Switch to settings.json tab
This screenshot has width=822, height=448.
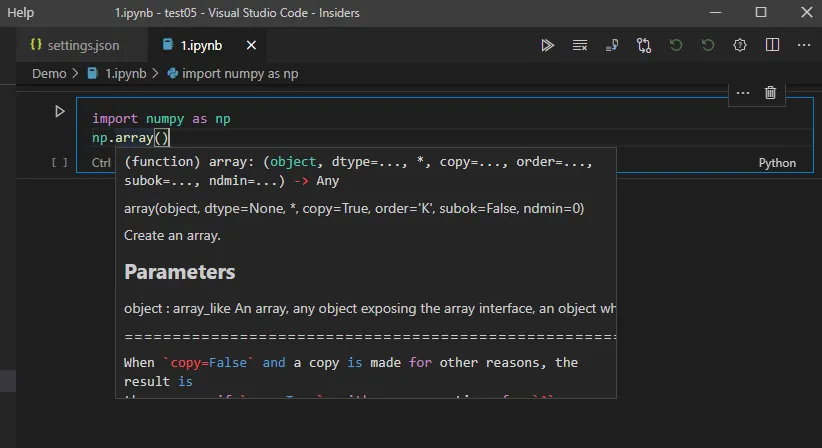(75, 45)
